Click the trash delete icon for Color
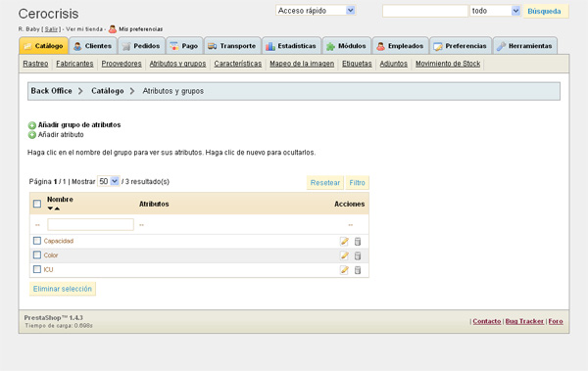588x371 pixels. pyautogui.click(x=358, y=255)
